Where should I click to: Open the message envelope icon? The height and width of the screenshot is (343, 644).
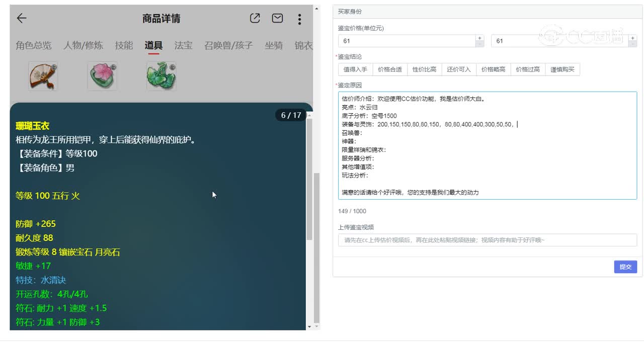[277, 18]
